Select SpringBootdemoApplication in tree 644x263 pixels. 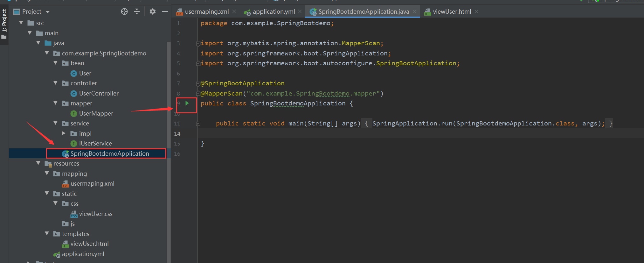click(x=110, y=153)
